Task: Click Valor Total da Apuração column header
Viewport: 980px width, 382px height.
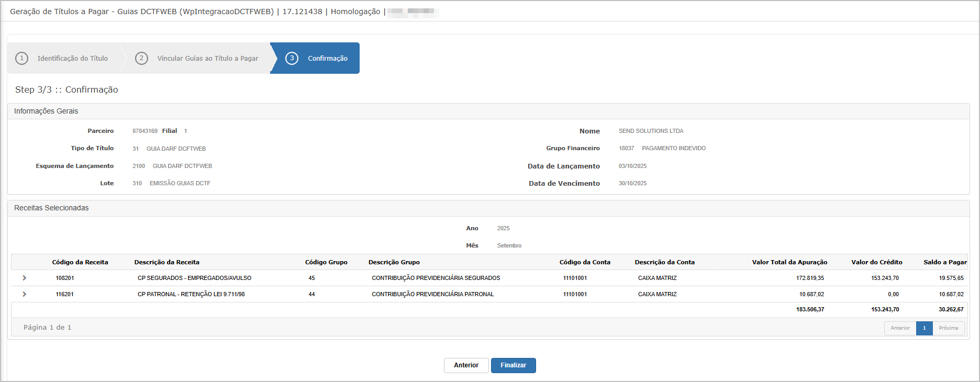Action: (789, 262)
